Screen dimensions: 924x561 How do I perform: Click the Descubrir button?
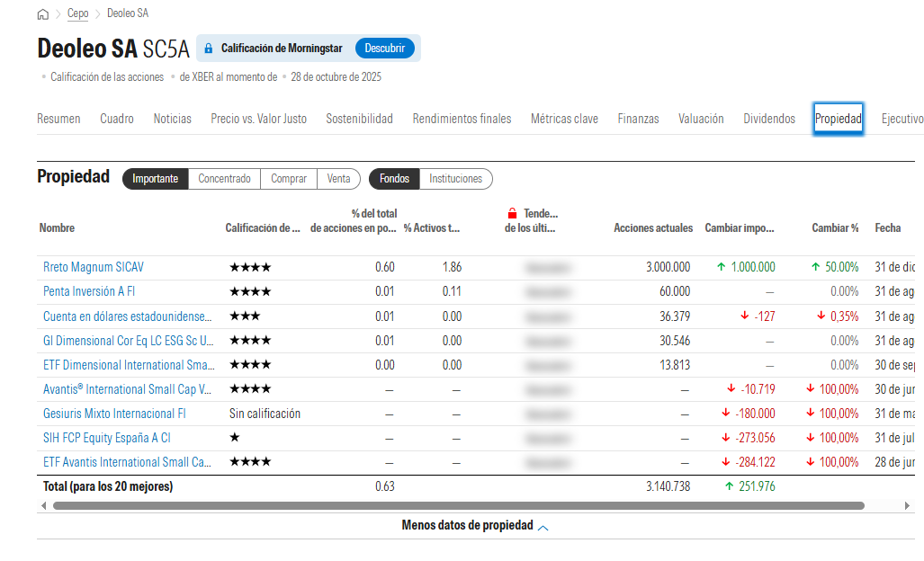pyautogui.click(x=385, y=49)
